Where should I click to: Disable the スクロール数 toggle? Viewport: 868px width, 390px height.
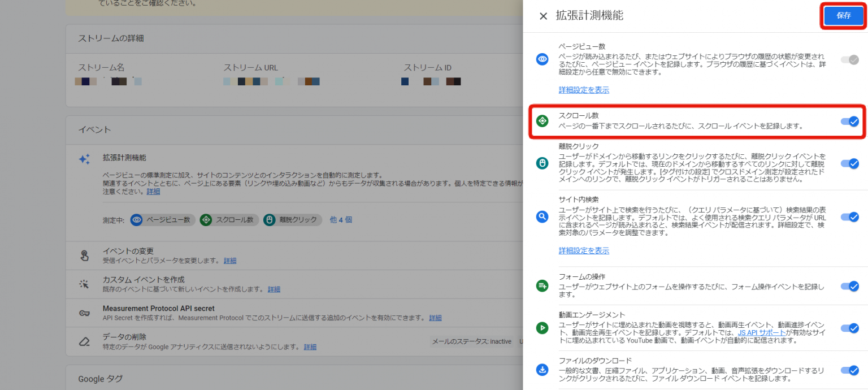(x=850, y=121)
